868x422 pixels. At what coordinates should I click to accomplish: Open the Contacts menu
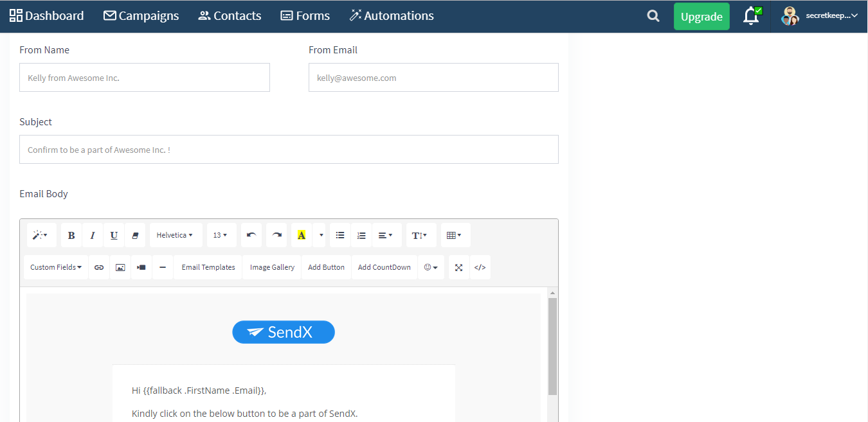[230, 16]
